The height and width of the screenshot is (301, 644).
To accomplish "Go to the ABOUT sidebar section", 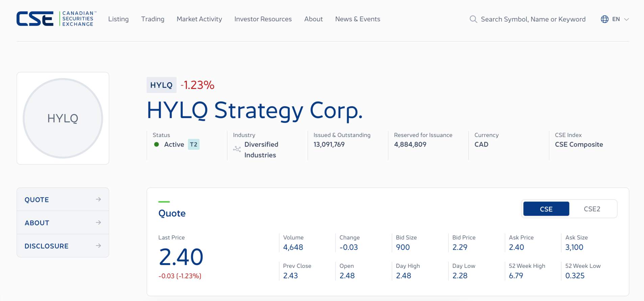I will pos(63,223).
